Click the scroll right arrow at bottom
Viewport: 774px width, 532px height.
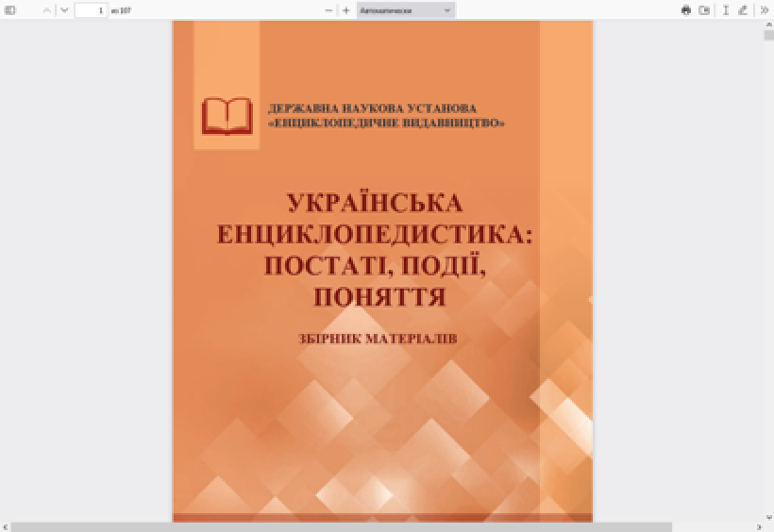[758, 526]
